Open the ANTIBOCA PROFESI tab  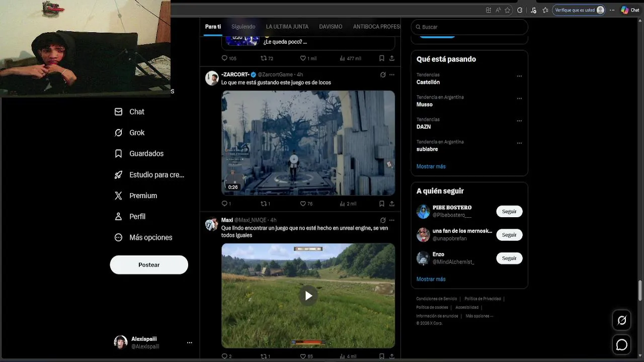point(377,27)
